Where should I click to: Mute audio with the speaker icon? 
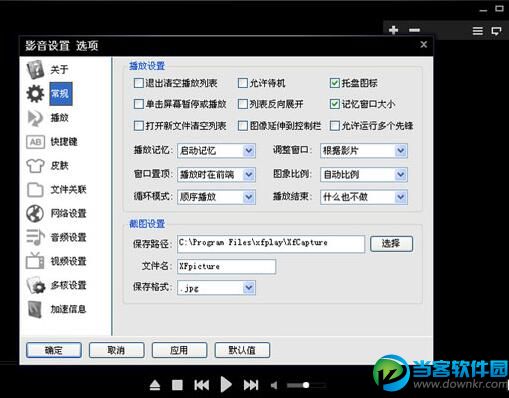[x=274, y=386]
